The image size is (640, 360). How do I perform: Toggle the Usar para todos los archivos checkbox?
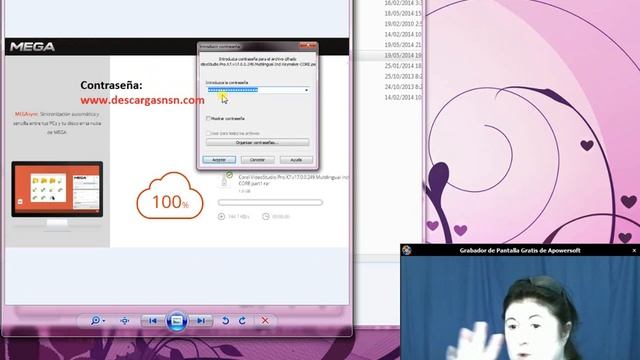pos(208,133)
